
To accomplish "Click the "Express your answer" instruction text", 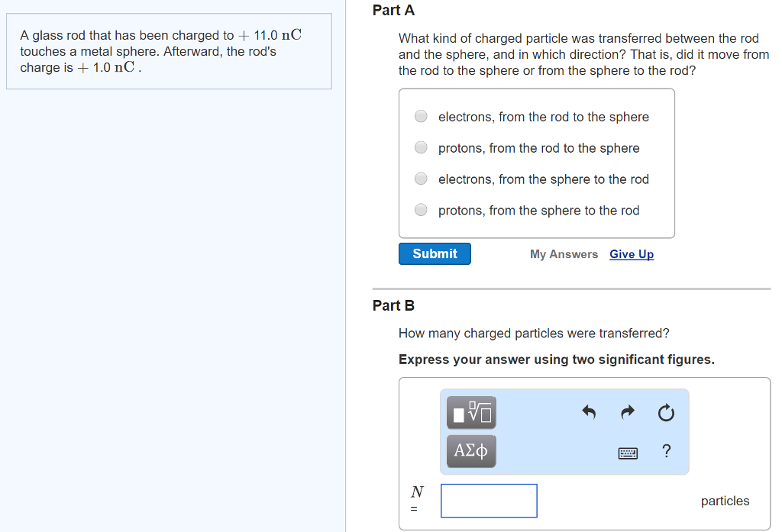I will tap(556, 360).
